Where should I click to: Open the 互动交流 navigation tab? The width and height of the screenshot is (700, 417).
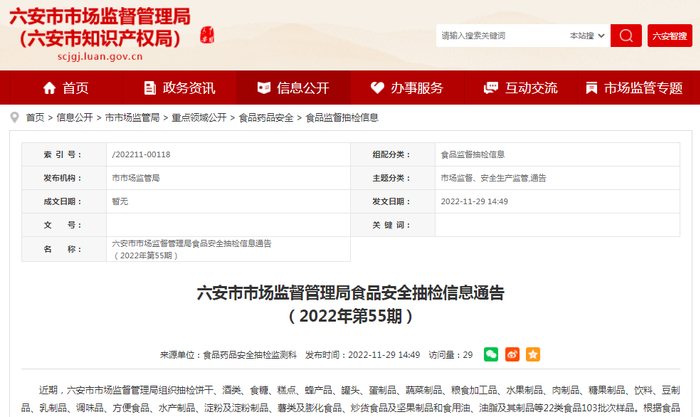(x=521, y=88)
